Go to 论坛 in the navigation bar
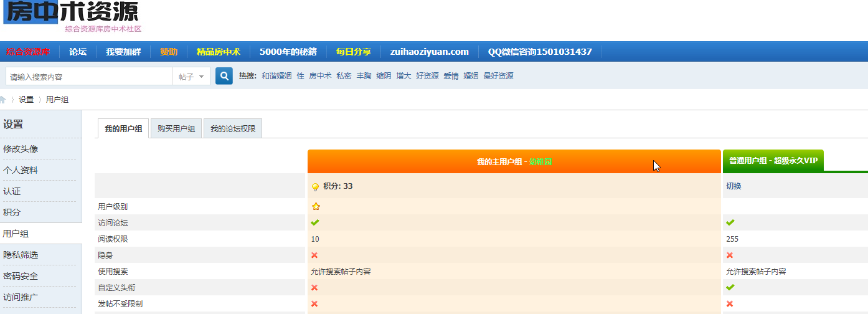 pos(78,52)
